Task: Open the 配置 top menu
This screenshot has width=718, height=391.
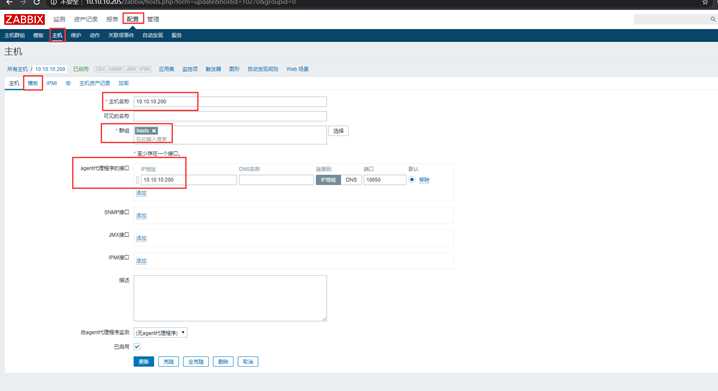Action: [x=133, y=19]
